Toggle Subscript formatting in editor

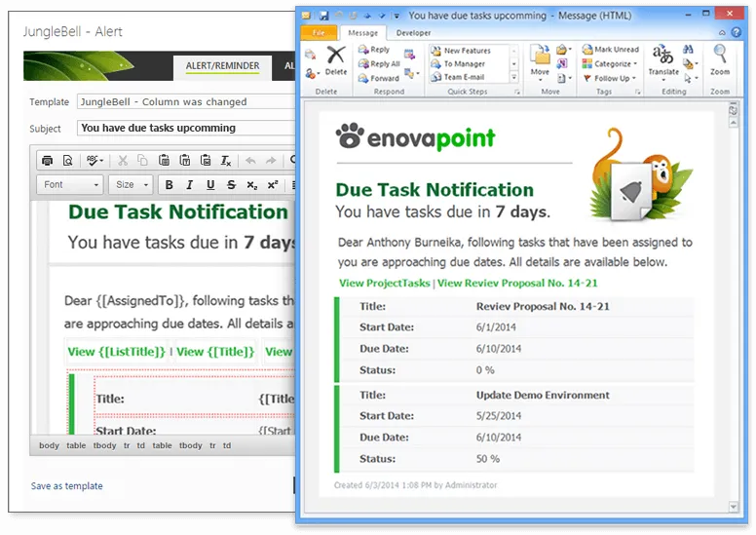point(251,185)
